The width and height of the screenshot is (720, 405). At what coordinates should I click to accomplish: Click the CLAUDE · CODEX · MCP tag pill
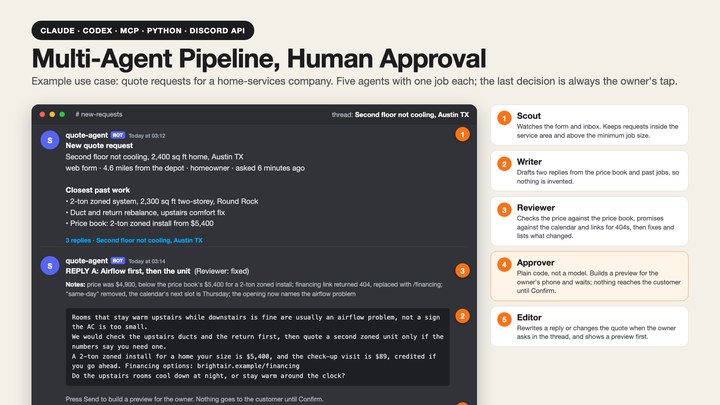[143, 30]
